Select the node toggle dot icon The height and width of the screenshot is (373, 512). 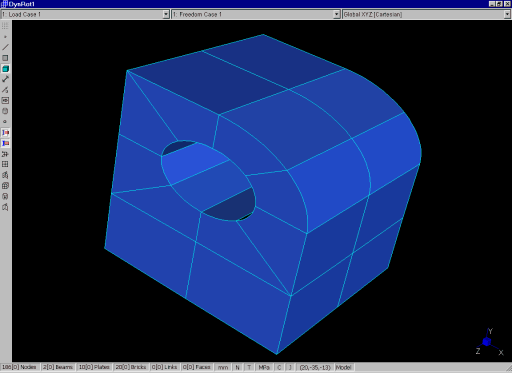5,37
